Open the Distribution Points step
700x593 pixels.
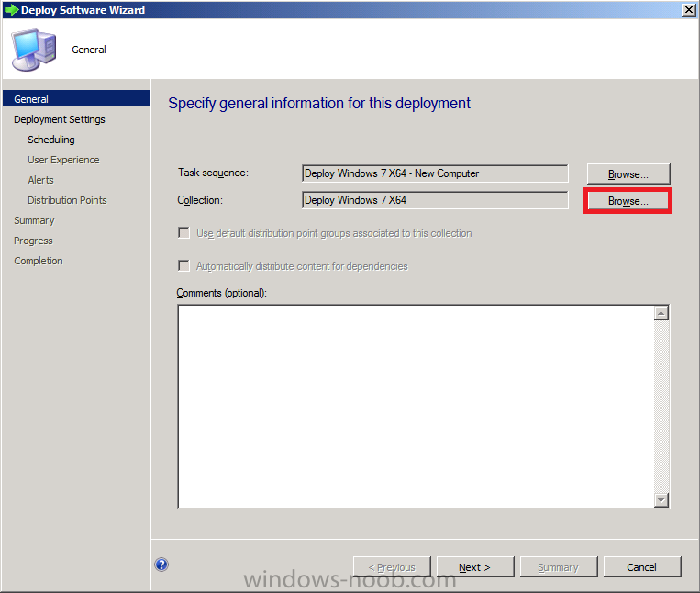67,200
